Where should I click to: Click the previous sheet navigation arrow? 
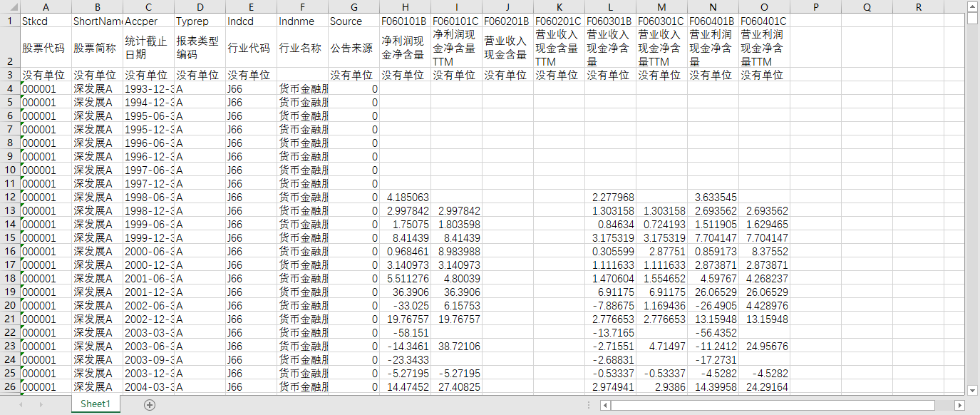click(22, 404)
